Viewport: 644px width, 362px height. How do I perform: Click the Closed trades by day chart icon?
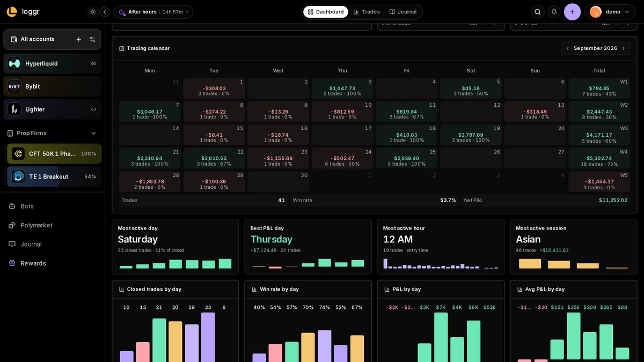121,289
